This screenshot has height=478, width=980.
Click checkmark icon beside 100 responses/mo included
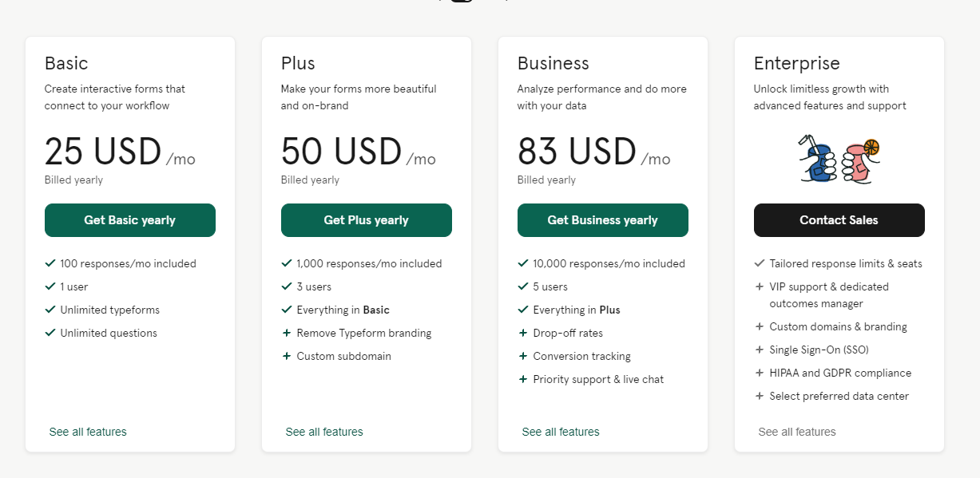tap(50, 263)
